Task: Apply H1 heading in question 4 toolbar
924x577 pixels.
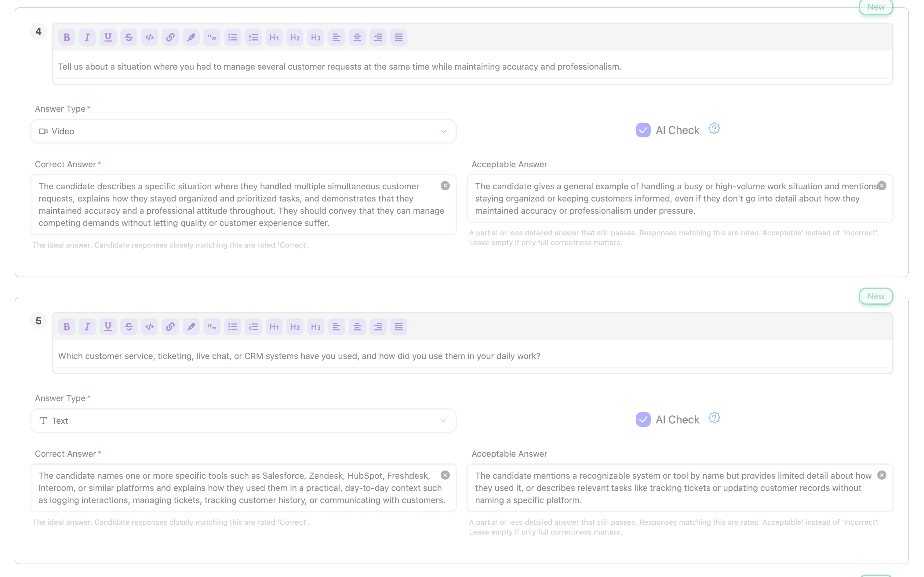Action: [274, 37]
